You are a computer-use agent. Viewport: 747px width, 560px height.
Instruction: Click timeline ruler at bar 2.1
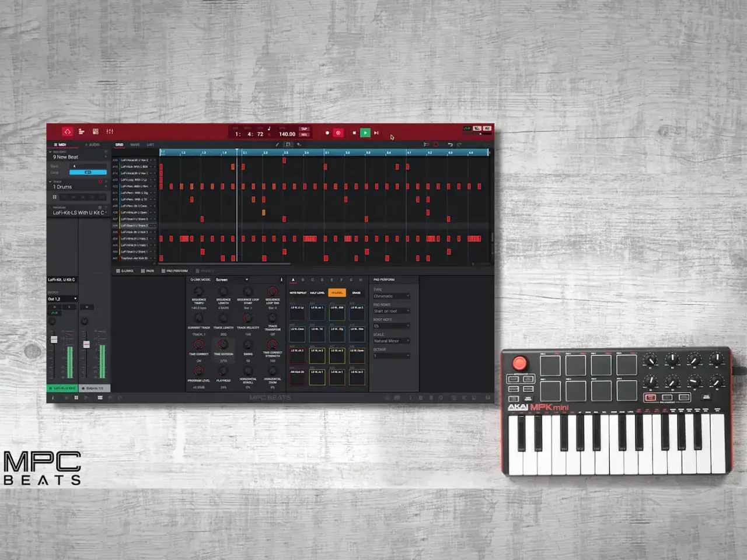point(245,153)
